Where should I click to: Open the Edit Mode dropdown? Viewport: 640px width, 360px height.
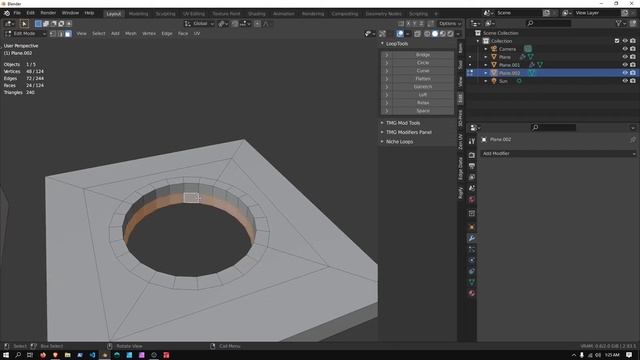[x=25, y=34]
